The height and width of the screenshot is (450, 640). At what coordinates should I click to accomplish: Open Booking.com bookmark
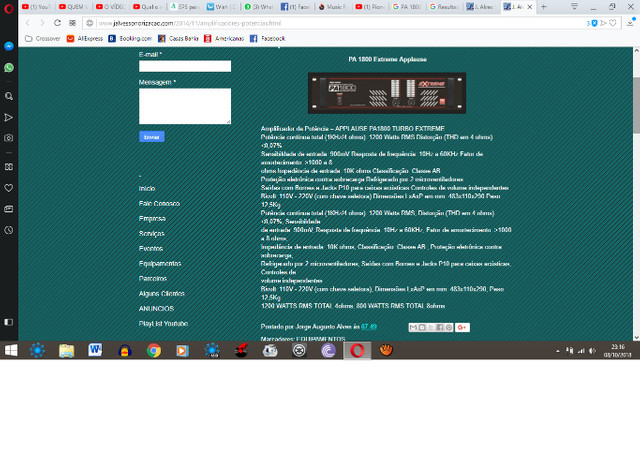pyautogui.click(x=130, y=38)
